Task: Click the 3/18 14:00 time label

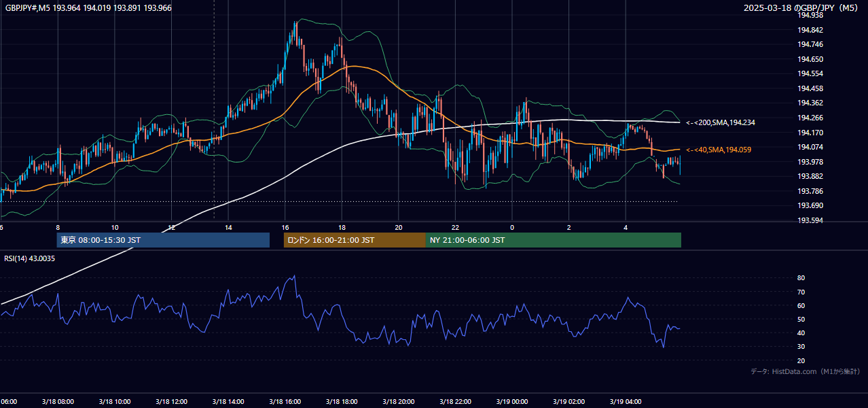Action: click(x=228, y=402)
